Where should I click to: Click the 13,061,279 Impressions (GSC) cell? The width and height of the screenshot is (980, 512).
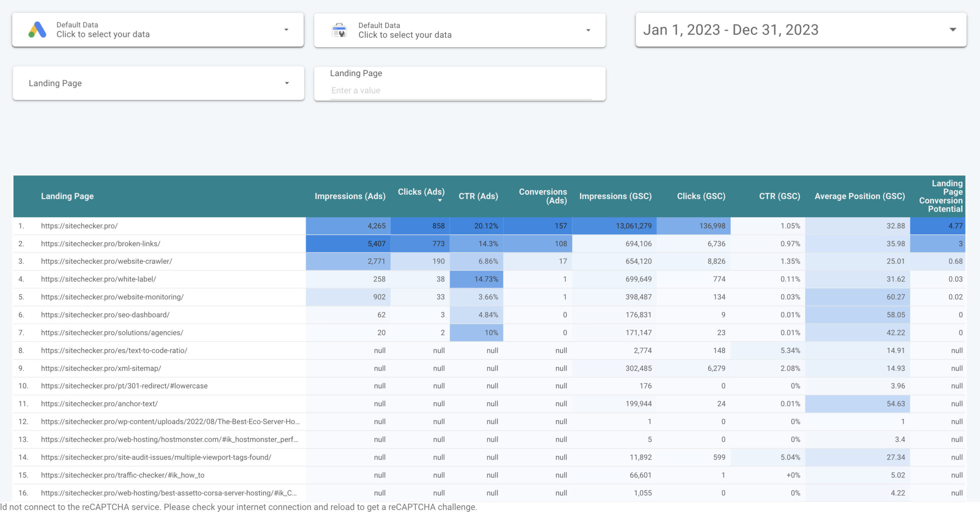tap(614, 226)
